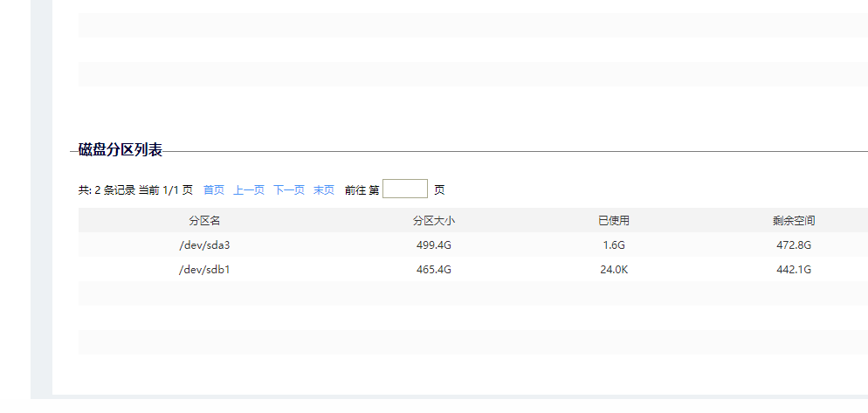The width and height of the screenshot is (868, 413).
Task: Click the 24.0K used space value
Action: pos(614,269)
